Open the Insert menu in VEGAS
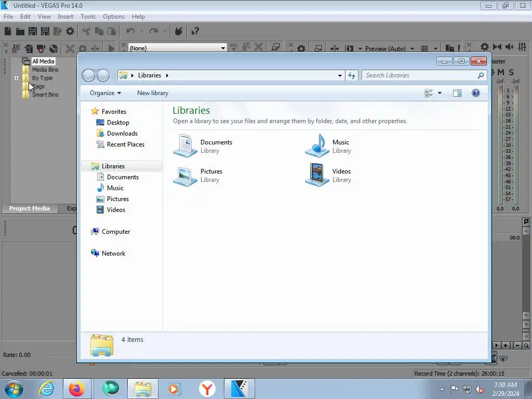The image size is (532, 399). pos(65,17)
